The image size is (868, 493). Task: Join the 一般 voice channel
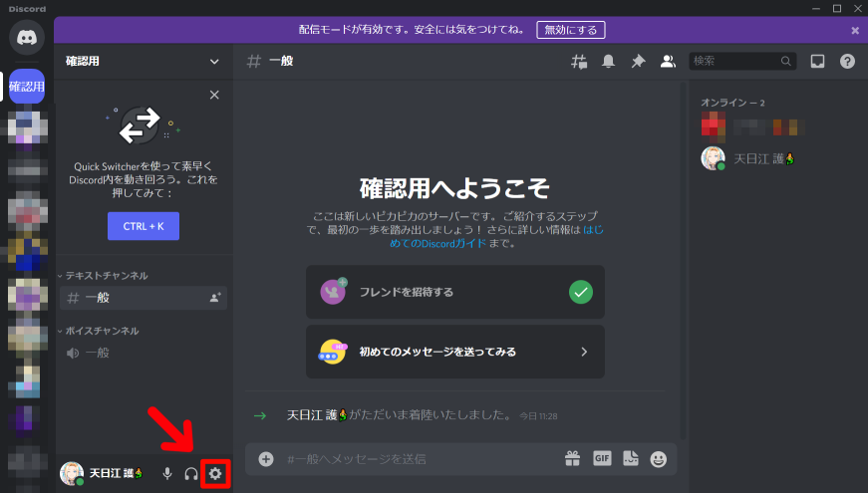pos(144,353)
